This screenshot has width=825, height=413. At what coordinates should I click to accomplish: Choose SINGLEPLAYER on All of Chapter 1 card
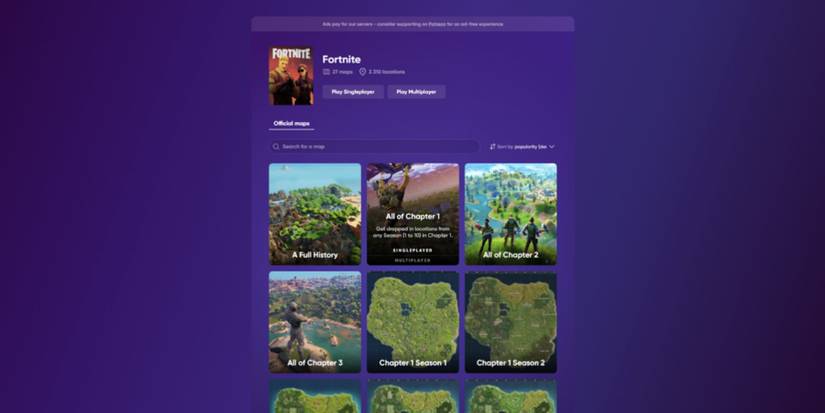pyautogui.click(x=413, y=250)
